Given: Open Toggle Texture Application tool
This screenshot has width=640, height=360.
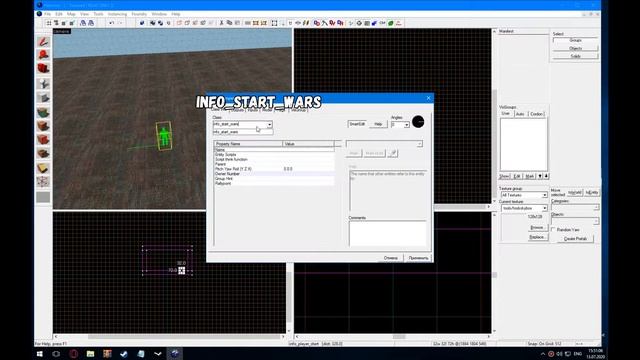Looking at the screenshot, I should click(43, 112).
